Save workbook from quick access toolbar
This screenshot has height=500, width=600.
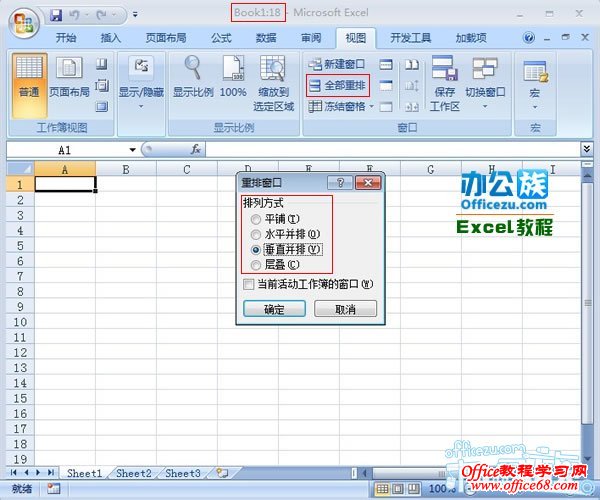(56, 15)
